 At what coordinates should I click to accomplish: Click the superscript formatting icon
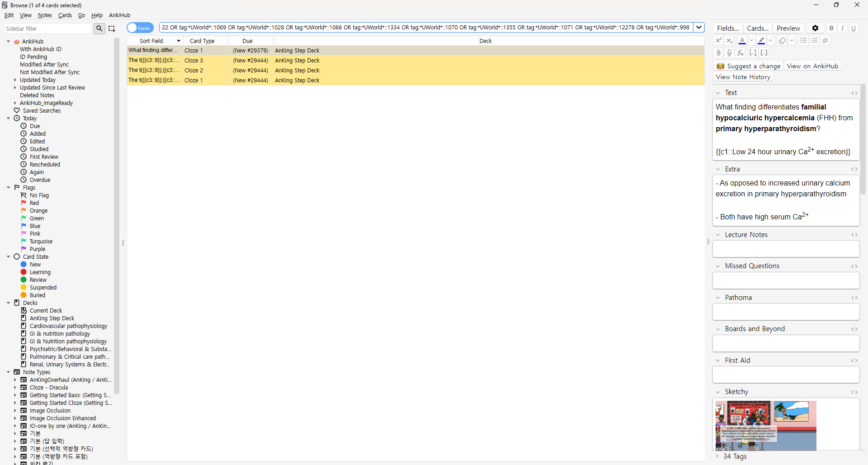click(718, 41)
